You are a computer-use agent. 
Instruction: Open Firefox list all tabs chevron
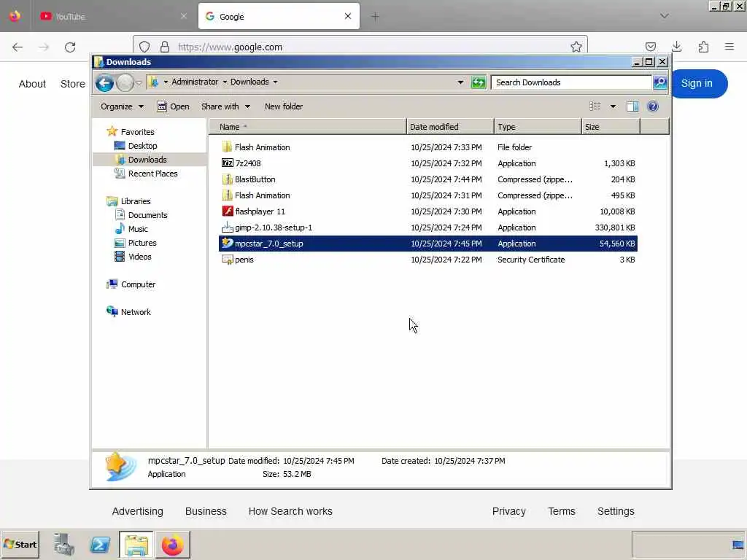pyautogui.click(x=664, y=16)
